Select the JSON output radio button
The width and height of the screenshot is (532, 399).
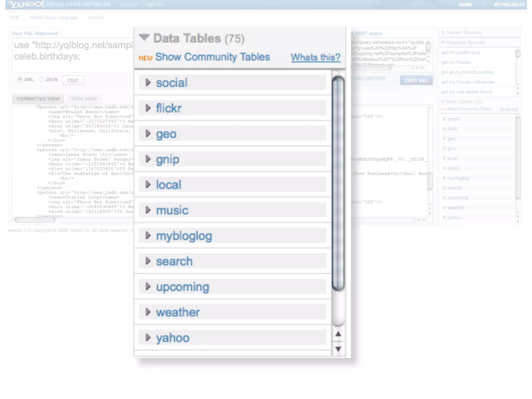tap(41, 79)
